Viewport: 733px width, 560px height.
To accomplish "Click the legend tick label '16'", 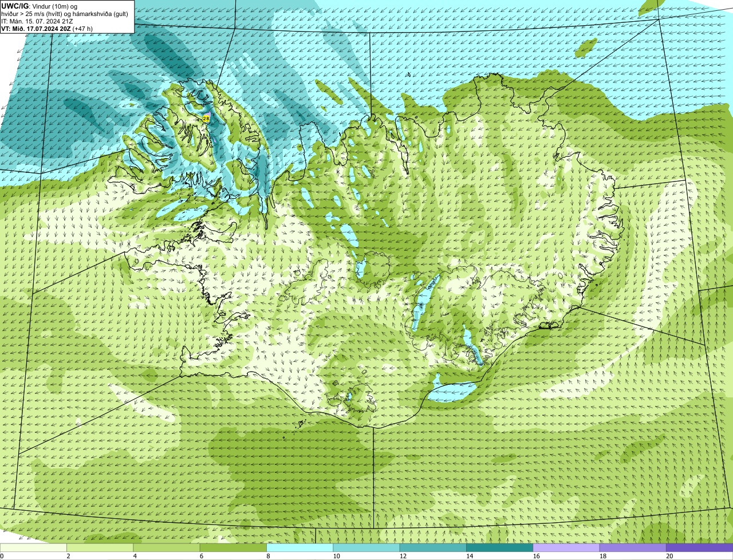I will click(536, 556).
